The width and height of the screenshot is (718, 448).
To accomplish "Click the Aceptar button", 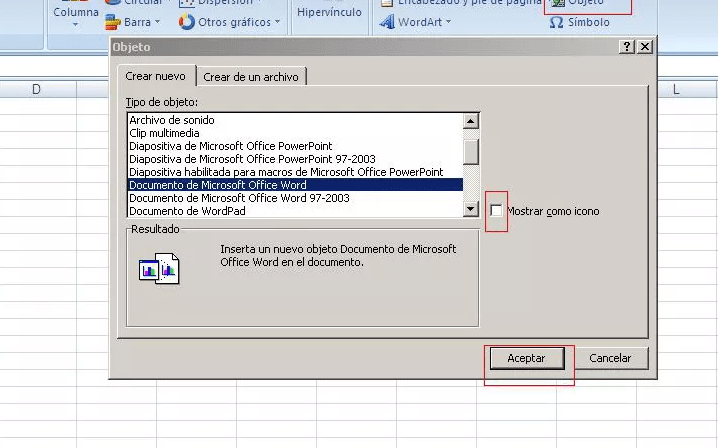I will 527,358.
